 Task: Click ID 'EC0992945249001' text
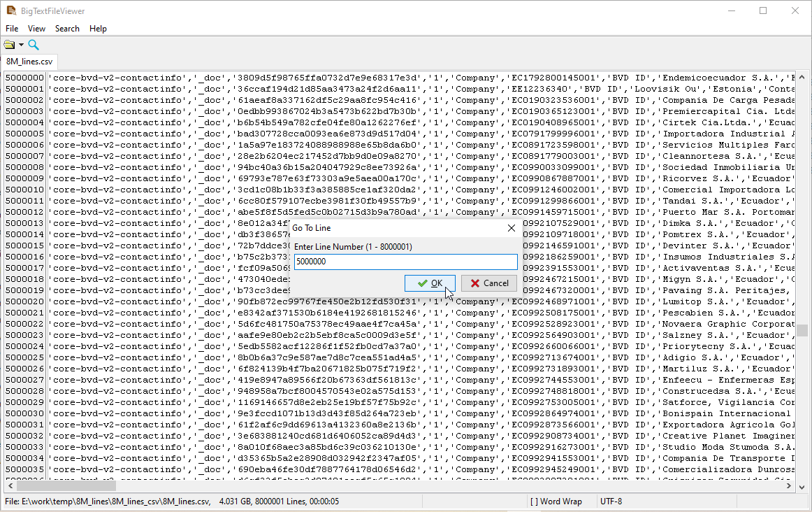(553, 469)
